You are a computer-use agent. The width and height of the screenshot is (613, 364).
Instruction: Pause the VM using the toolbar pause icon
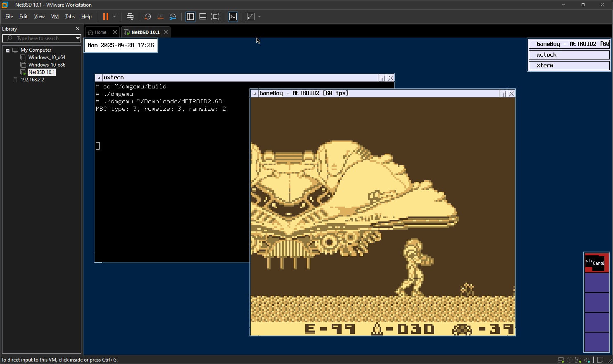106,17
